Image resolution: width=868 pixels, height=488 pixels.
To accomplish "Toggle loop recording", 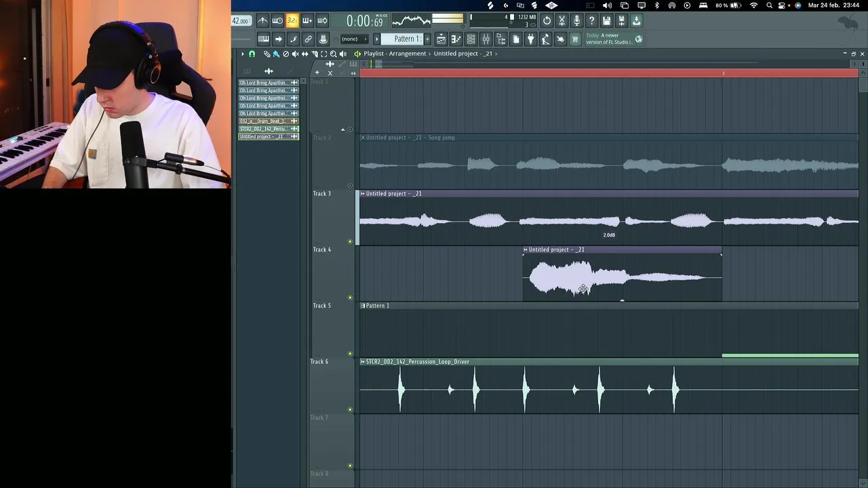I will (322, 21).
